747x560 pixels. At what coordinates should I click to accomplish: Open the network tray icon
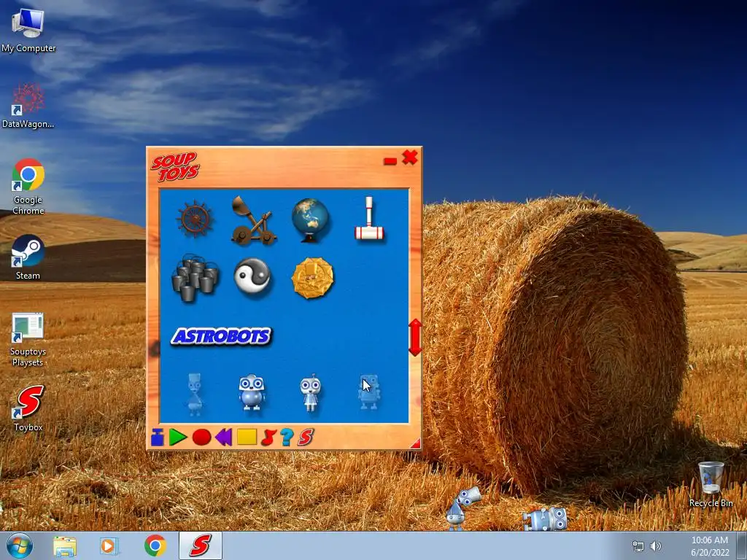[638, 546]
